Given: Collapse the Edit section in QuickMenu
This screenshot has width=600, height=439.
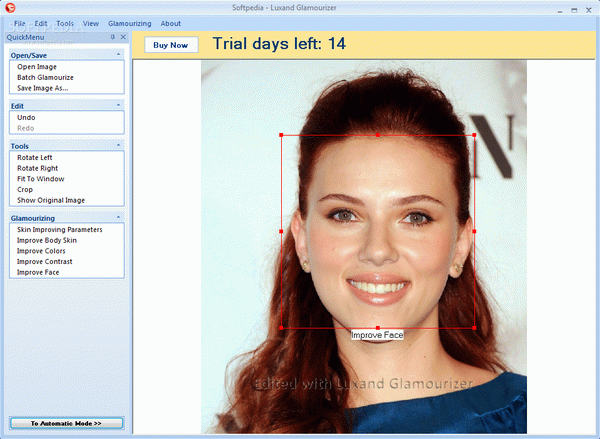Looking at the screenshot, I should [x=118, y=105].
